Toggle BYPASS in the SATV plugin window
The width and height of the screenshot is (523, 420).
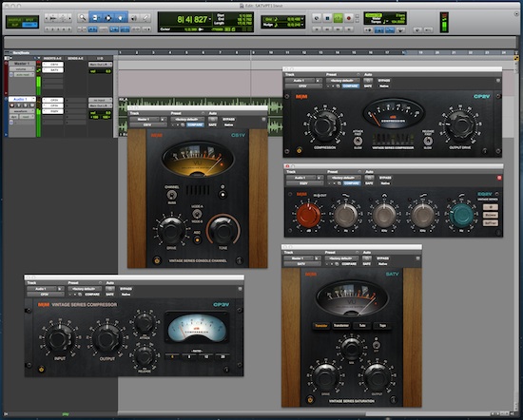coord(383,258)
